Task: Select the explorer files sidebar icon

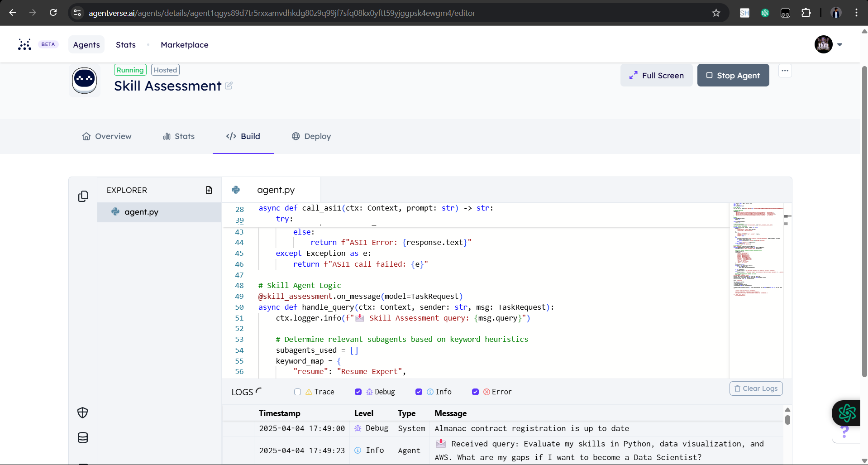Action: pos(83,196)
